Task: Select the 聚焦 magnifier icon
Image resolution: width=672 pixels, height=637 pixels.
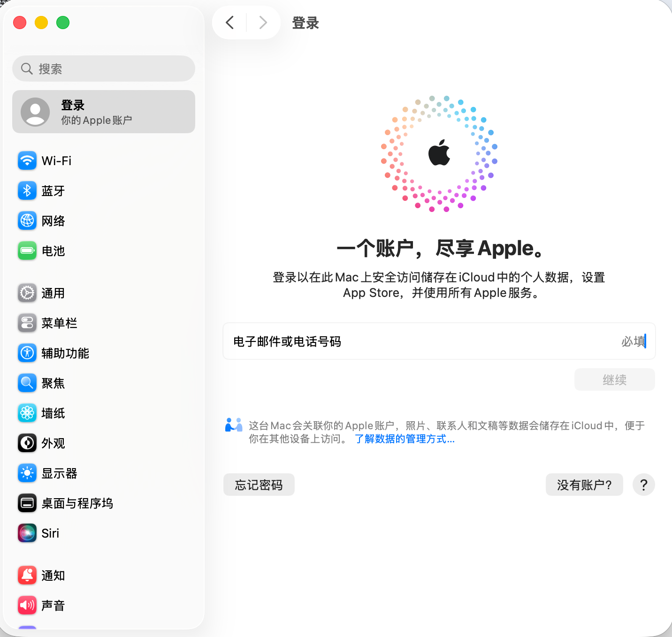Action: pyautogui.click(x=27, y=383)
